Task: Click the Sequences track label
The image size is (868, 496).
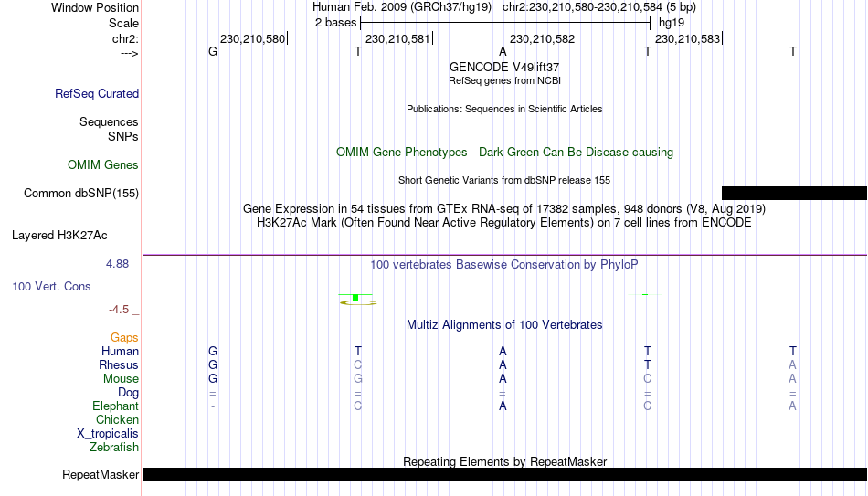Action: click(109, 121)
